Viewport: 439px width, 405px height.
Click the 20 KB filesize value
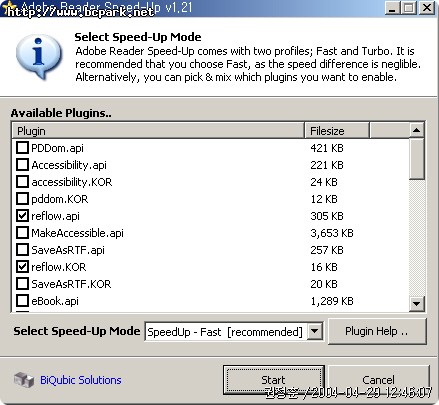(324, 284)
